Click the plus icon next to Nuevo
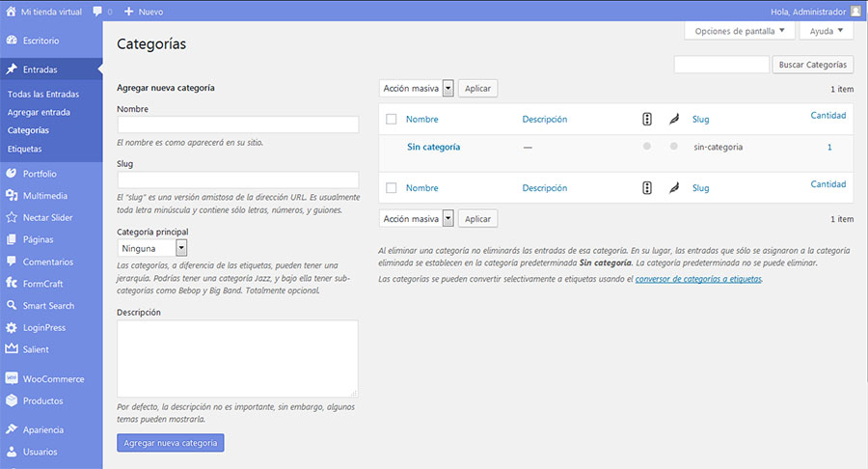 [x=128, y=11]
